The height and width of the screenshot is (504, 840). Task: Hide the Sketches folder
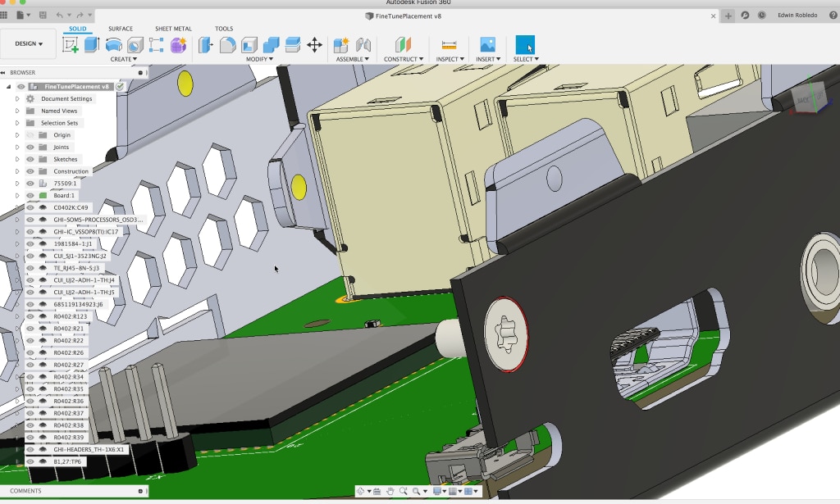30,160
